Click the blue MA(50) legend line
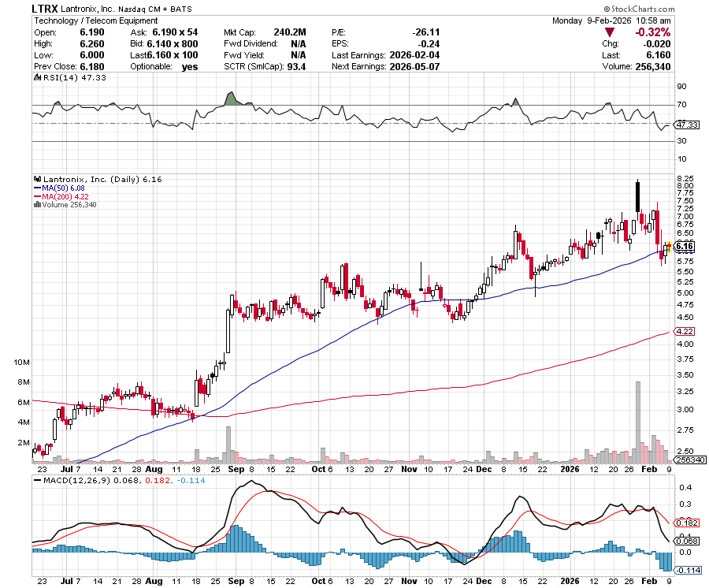The width and height of the screenshot is (709, 588). [x=38, y=188]
